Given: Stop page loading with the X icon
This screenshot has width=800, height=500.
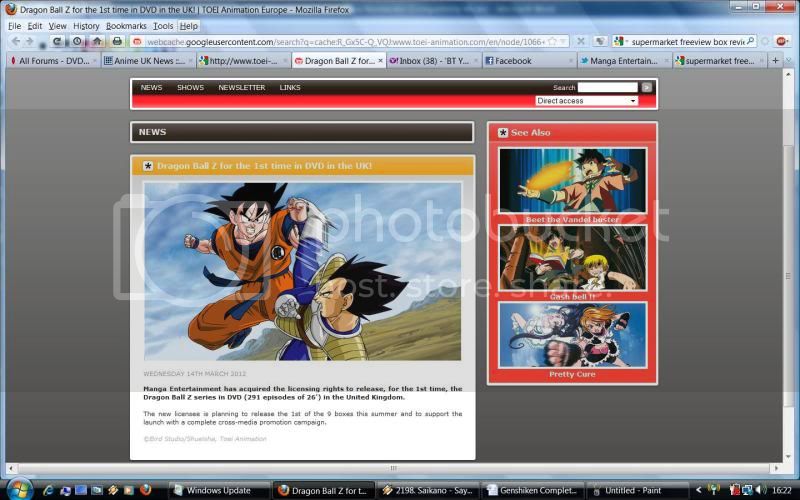Looking at the screenshot, I should pos(581,41).
